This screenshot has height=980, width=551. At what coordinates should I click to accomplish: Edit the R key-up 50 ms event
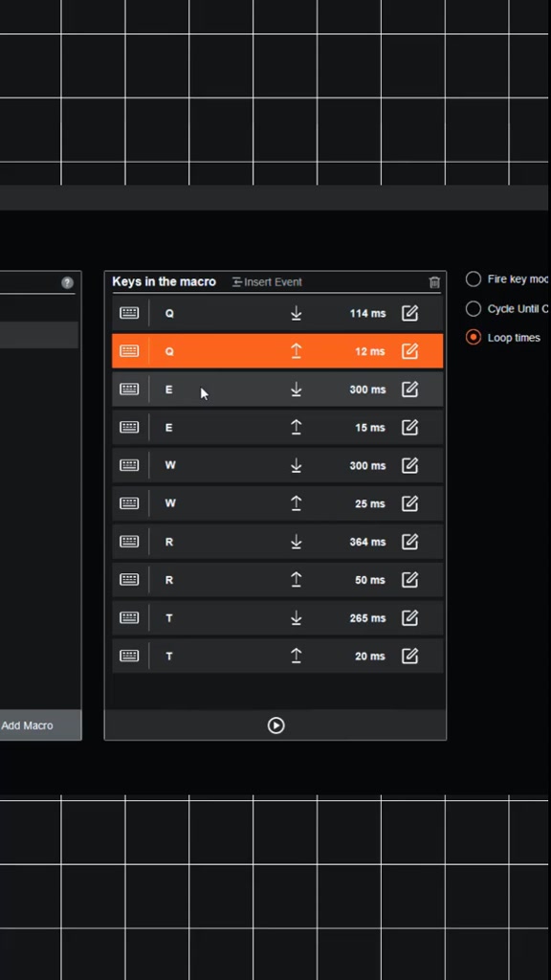pos(409,580)
